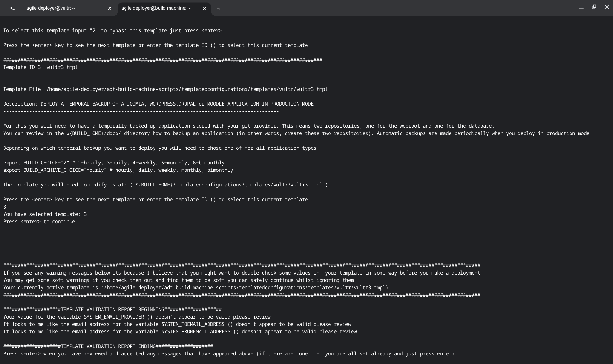Select the agile-deployer@build-machine tab
The image size is (613, 364).
point(156,8)
